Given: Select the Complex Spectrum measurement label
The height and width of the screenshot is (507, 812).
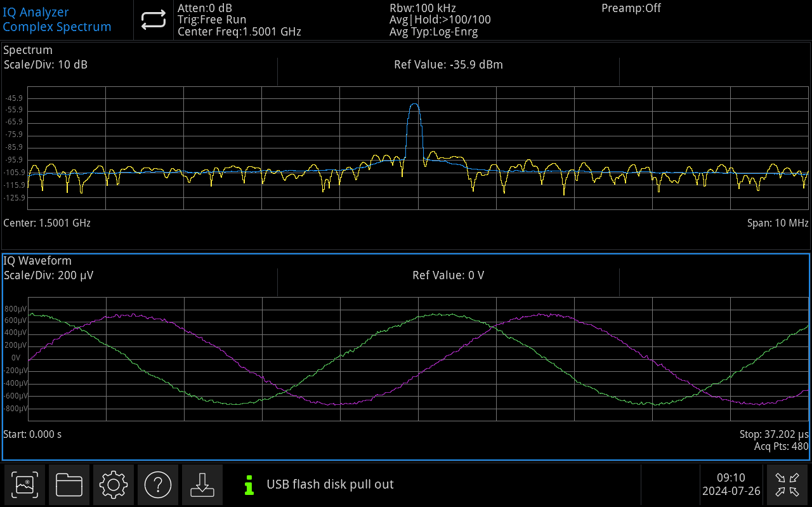Looking at the screenshot, I should (57, 27).
